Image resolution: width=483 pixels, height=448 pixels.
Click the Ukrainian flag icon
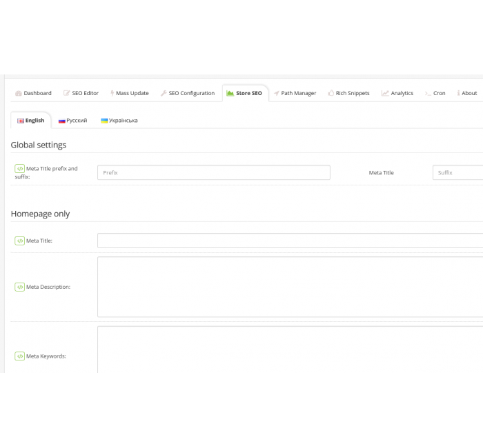coord(104,121)
